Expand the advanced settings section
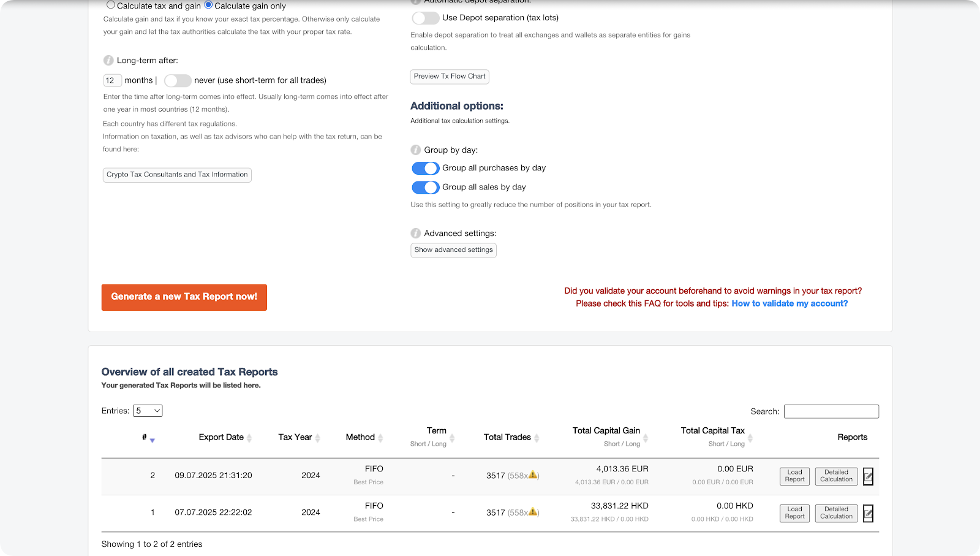This screenshot has width=980, height=556. 453,250
